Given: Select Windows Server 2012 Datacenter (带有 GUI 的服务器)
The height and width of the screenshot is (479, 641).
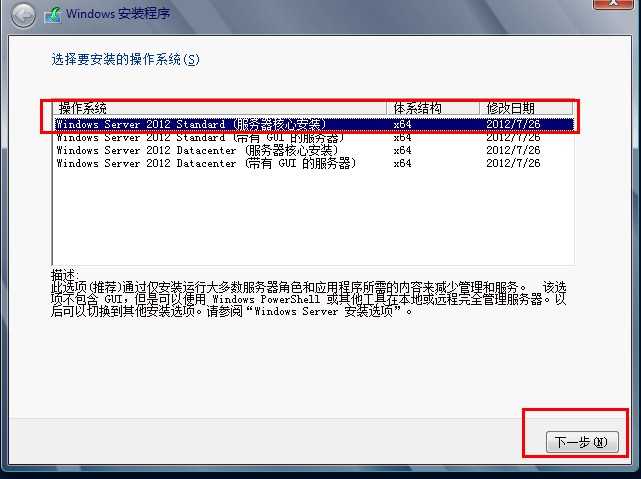Looking at the screenshot, I should [314, 163].
